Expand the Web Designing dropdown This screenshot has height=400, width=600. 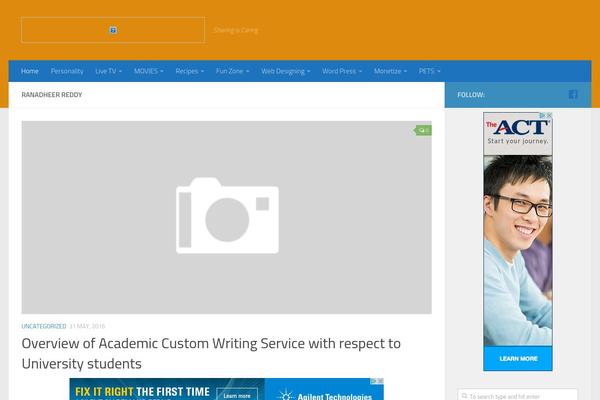[286, 71]
